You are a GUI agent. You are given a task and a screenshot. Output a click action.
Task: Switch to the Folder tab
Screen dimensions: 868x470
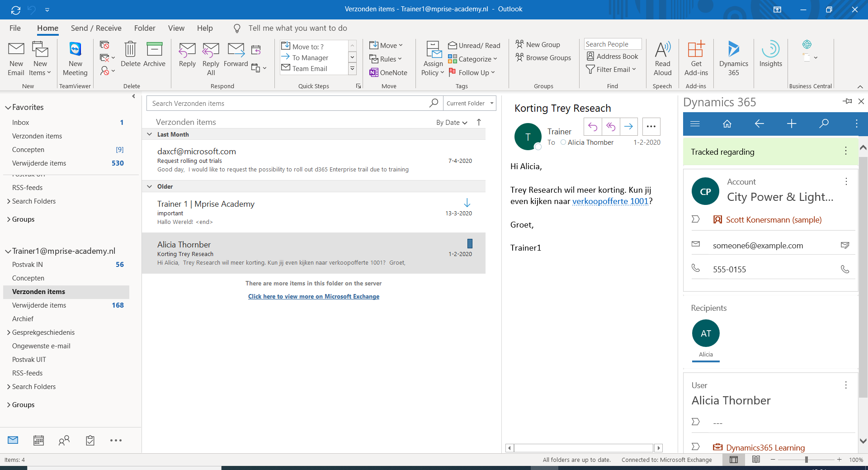click(145, 28)
